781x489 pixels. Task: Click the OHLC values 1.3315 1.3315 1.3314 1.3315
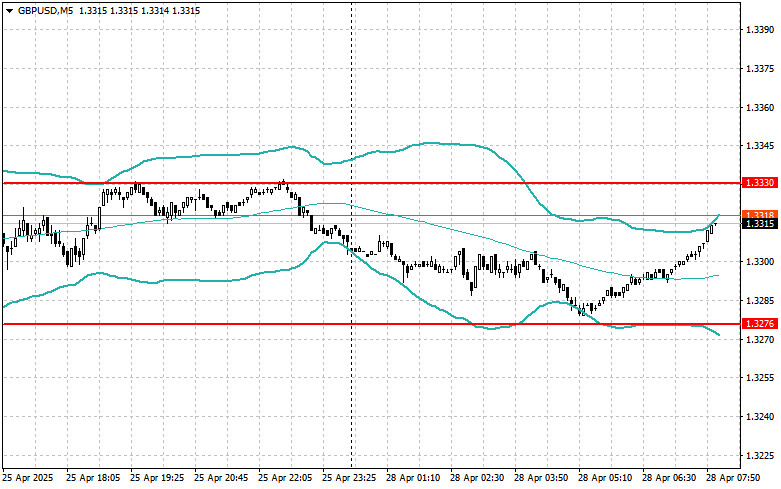click(x=139, y=10)
